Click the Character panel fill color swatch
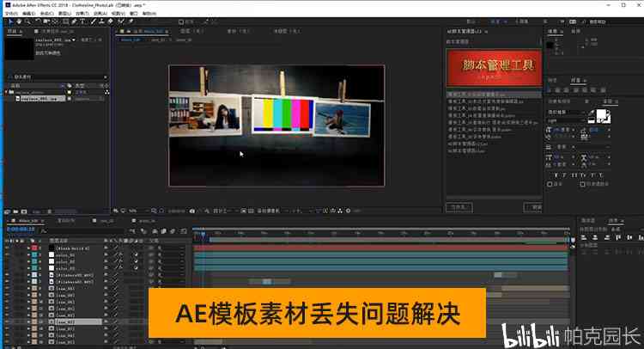The height and width of the screenshot is (349, 644). click(601, 114)
